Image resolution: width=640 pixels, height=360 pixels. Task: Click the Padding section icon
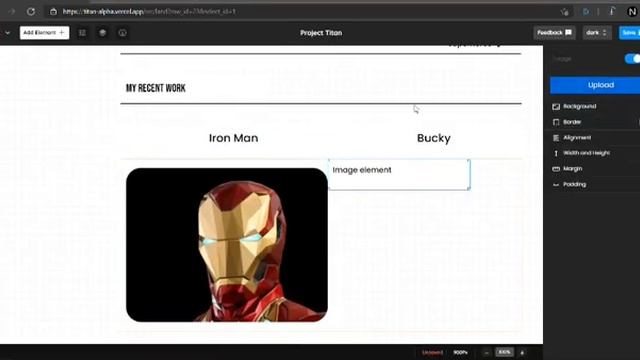pyautogui.click(x=556, y=185)
